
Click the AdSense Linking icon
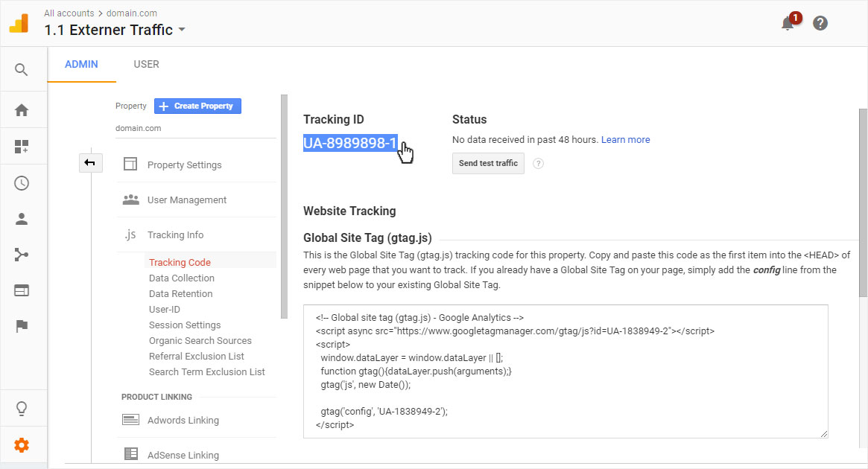pos(131,454)
